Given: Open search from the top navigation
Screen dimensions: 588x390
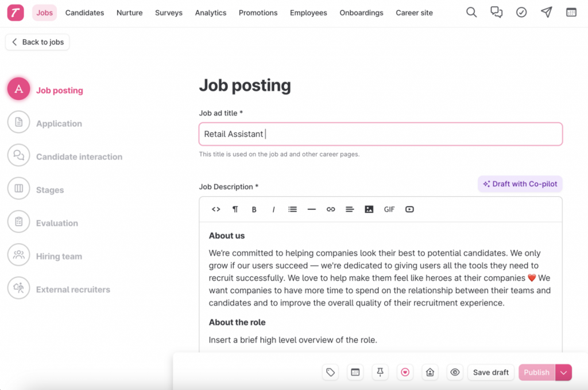Looking at the screenshot, I should pyautogui.click(x=471, y=12).
